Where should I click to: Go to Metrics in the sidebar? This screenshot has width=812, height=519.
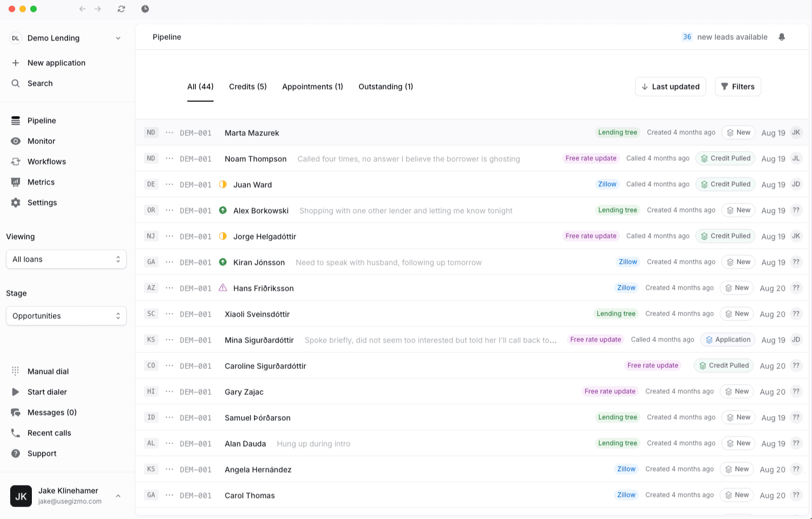pyautogui.click(x=16, y=182)
